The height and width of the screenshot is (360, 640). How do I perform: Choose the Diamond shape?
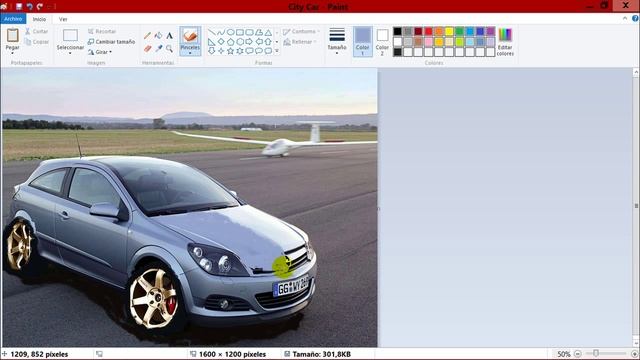221,42
